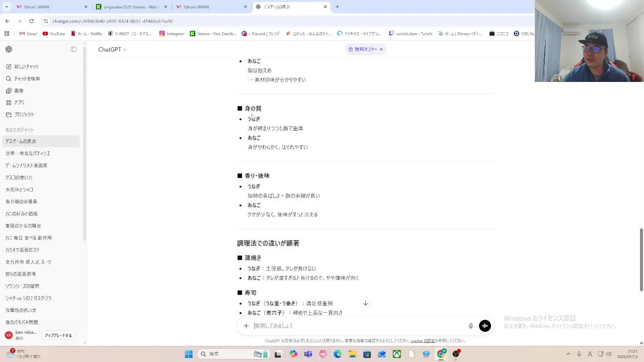The width and height of the screenshot is (644, 362).
Task: Open chat 世界一有名なパティシエ
Action: coord(41,153)
